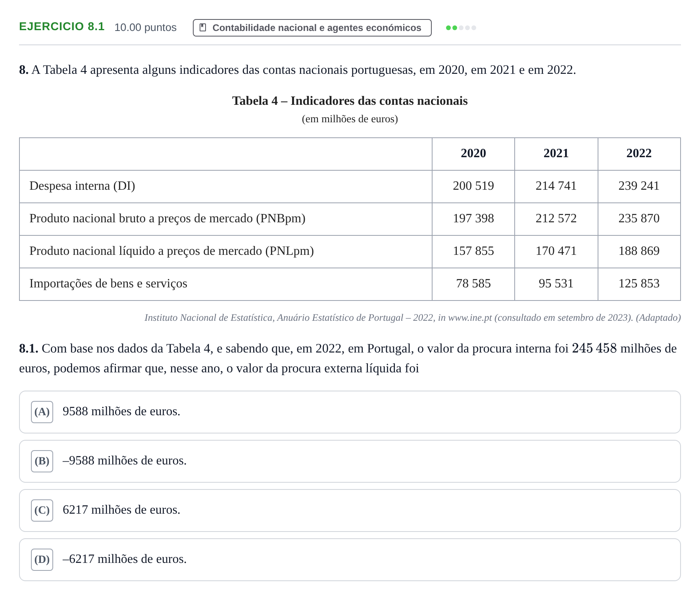The width and height of the screenshot is (700, 601).
Task: Select option (A) 9588 milhões de euros
Action: point(350,412)
